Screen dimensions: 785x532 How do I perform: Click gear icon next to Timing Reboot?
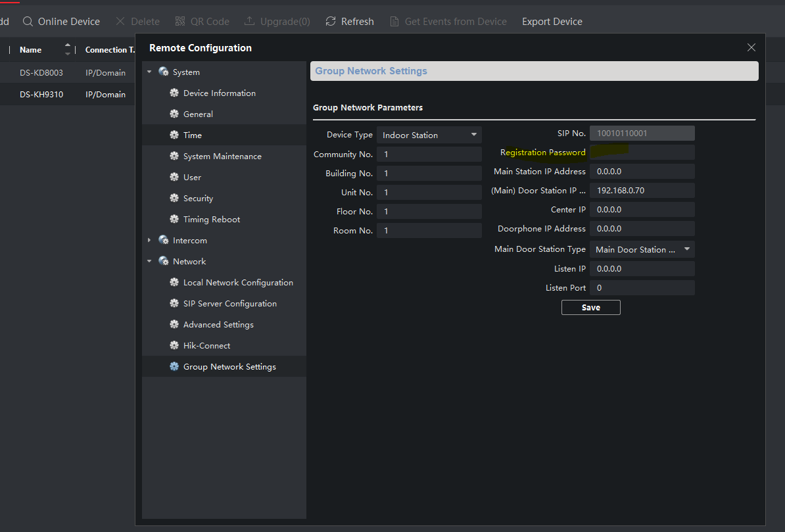pos(174,220)
